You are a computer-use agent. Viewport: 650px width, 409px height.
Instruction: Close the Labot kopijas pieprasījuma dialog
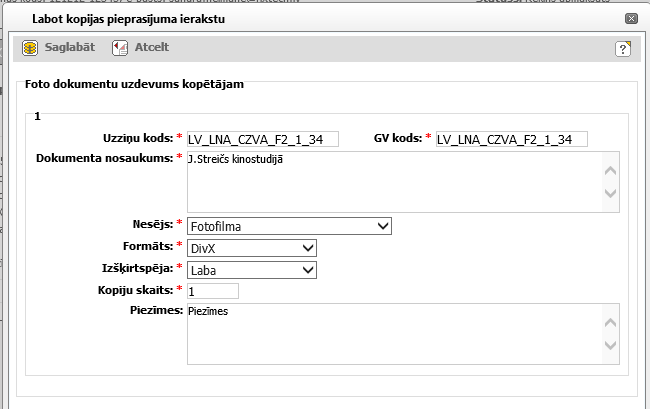631,18
